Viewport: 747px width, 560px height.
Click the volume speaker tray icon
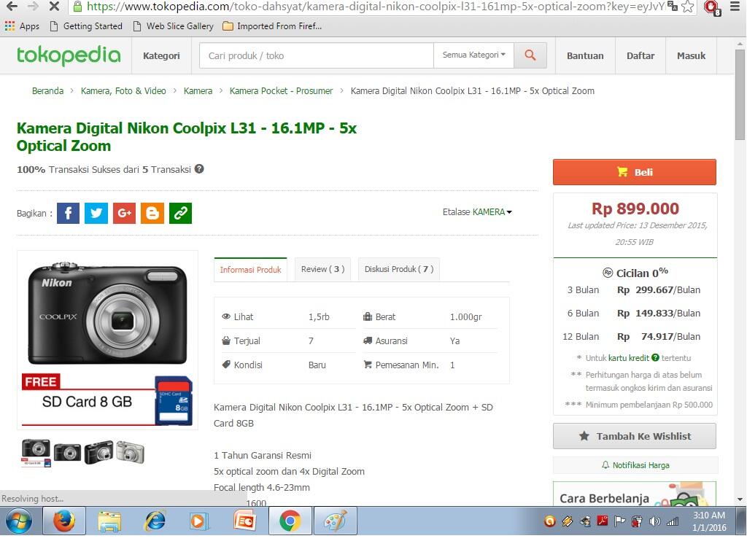[x=654, y=521]
